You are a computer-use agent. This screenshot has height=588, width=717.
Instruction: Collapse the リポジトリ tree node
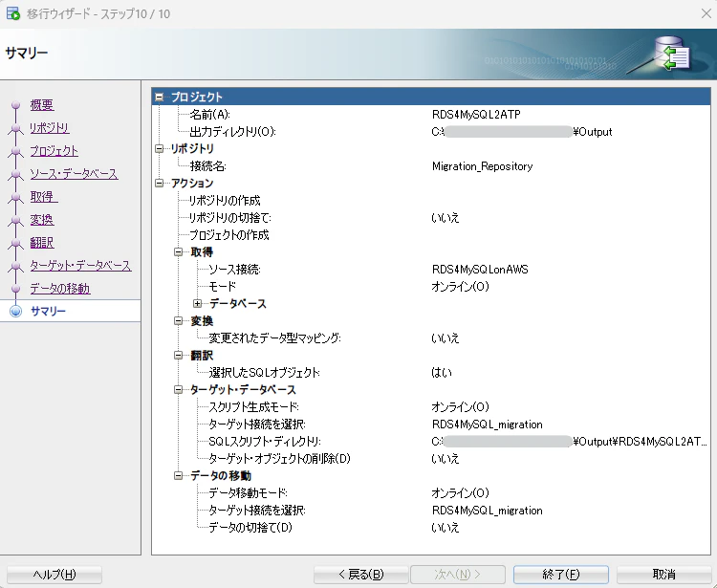[x=159, y=148]
